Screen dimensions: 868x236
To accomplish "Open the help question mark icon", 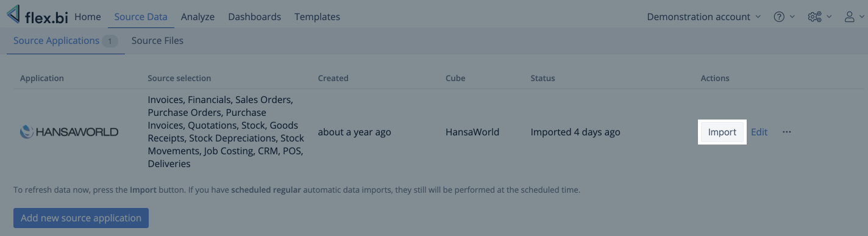I will coord(779,17).
